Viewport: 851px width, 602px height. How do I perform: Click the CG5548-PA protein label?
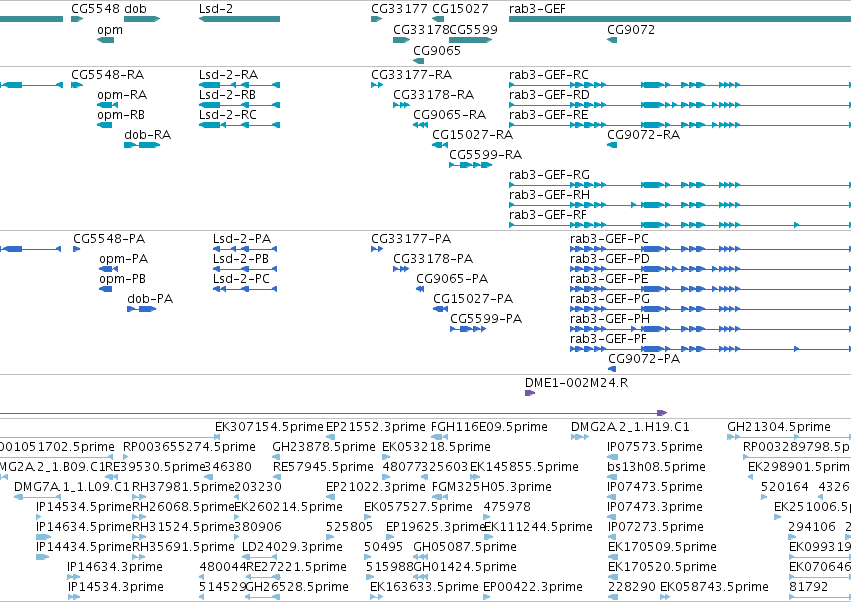tap(109, 239)
